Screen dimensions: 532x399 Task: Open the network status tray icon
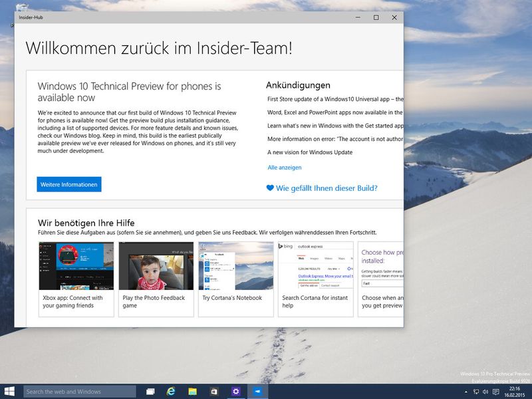point(476,392)
